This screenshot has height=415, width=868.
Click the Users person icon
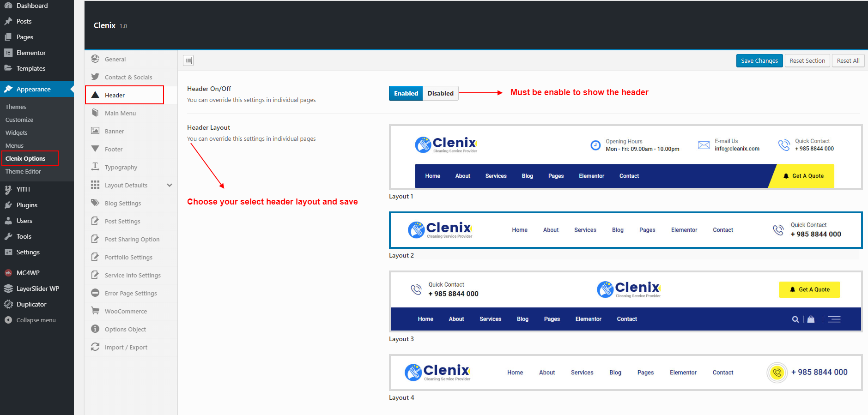(8, 221)
